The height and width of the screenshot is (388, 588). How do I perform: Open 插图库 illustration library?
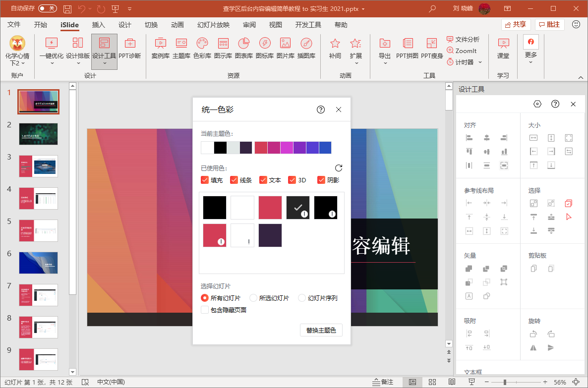point(306,49)
